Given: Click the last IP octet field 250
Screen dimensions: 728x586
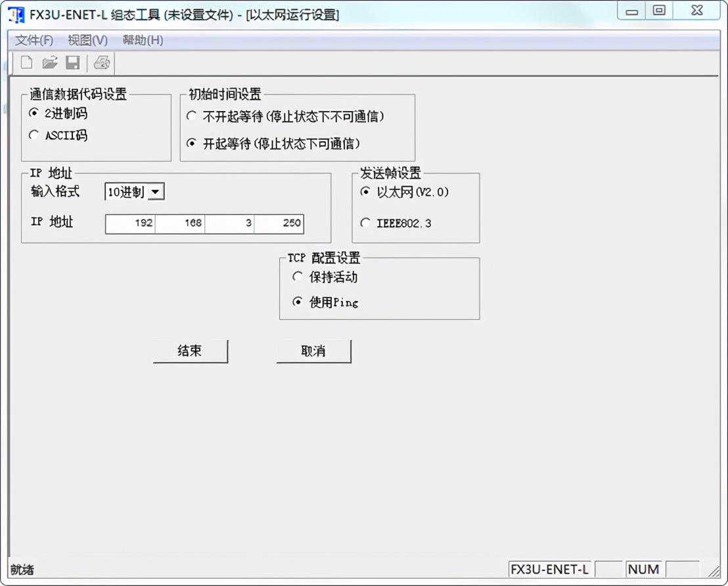Looking at the screenshot, I should pos(279,223).
